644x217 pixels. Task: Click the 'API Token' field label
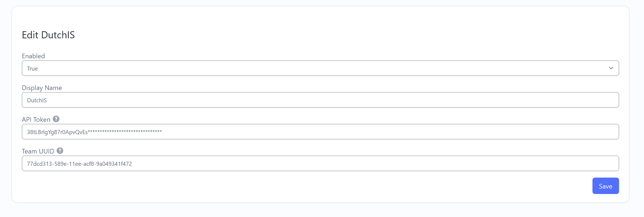pos(36,120)
